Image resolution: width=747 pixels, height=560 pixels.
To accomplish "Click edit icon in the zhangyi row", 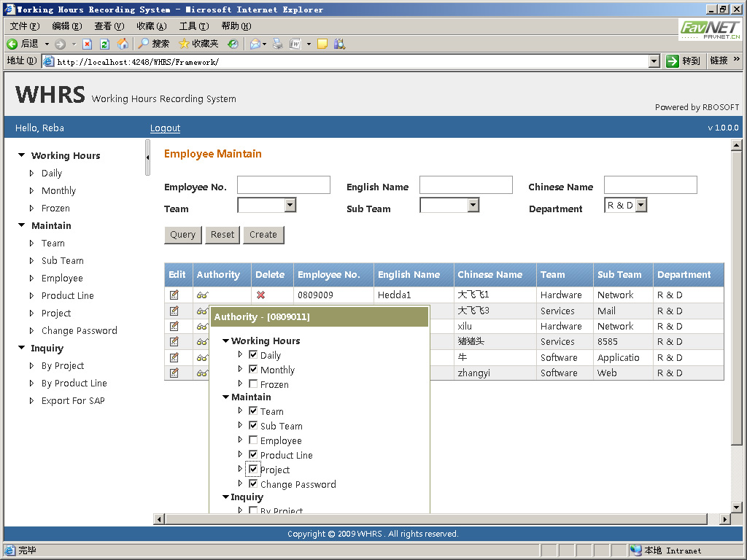I will click(174, 373).
